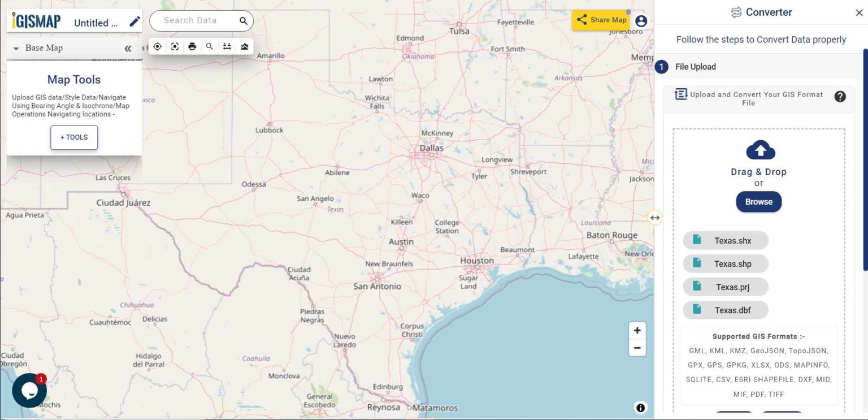This screenshot has width=868, height=420.
Task: Click the + TOOLS button
Action: (x=73, y=137)
